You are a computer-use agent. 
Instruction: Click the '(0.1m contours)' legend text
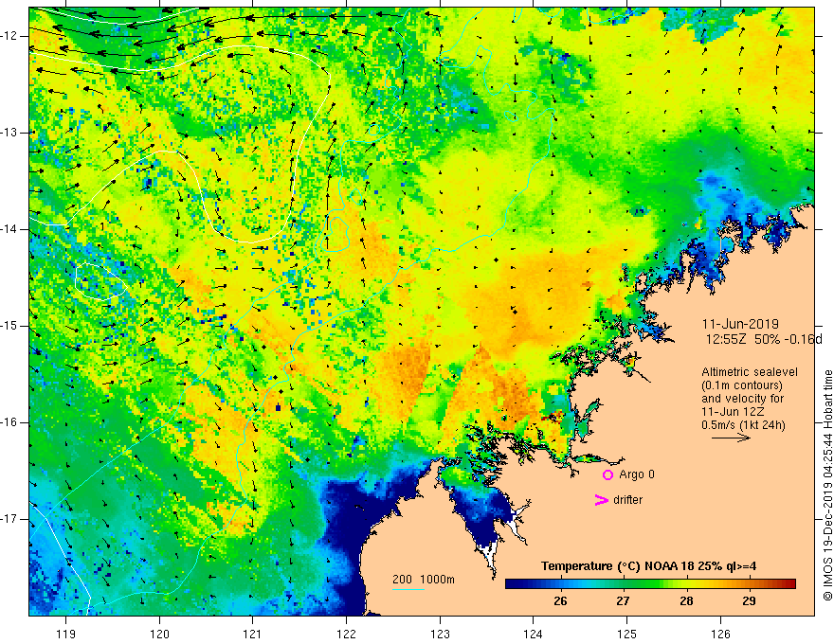coord(742,385)
